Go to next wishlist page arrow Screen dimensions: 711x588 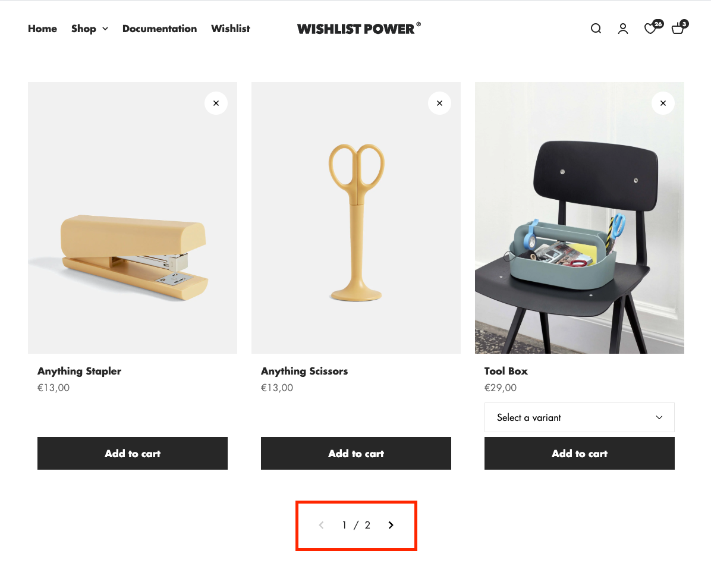point(391,525)
